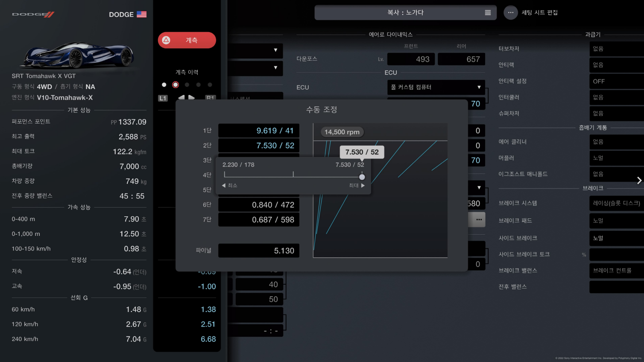
Task: Select the 6단 gear ratio field 0.840 / 472
Action: (259, 205)
